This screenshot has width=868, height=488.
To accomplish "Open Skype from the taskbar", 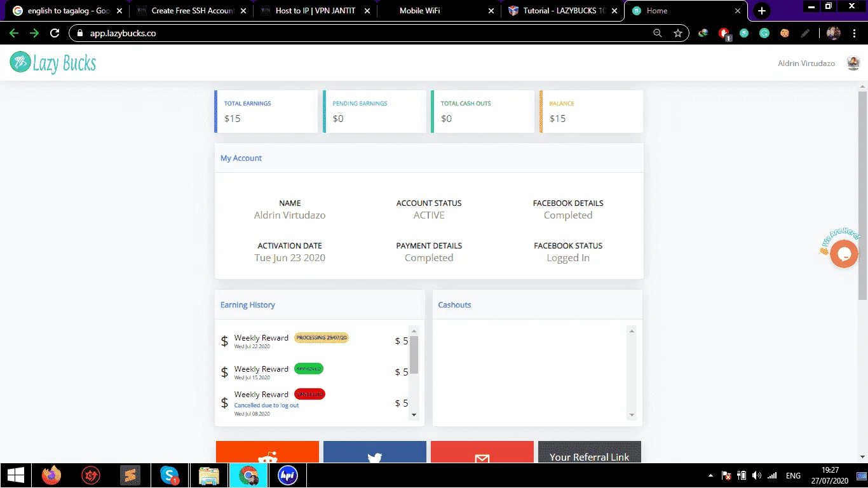I will click(170, 475).
